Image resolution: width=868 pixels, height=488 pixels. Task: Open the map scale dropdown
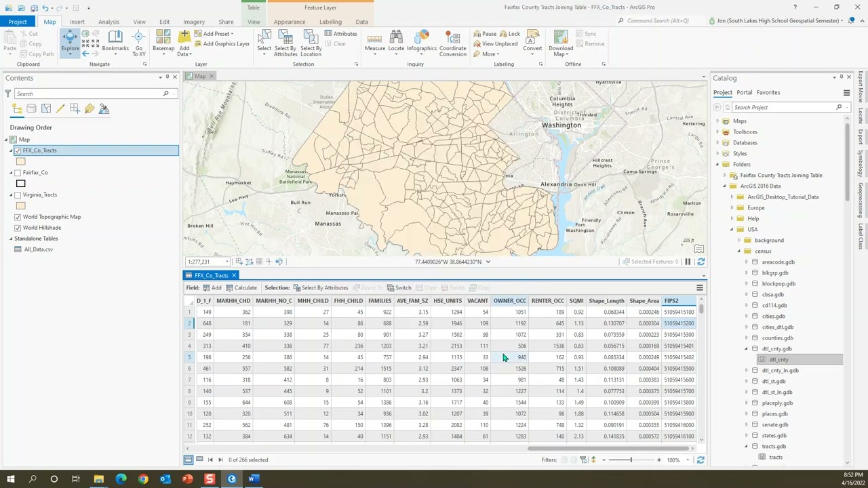pyautogui.click(x=226, y=262)
